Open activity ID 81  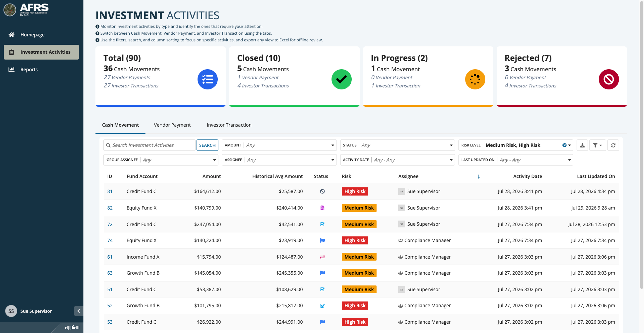click(110, 191)
